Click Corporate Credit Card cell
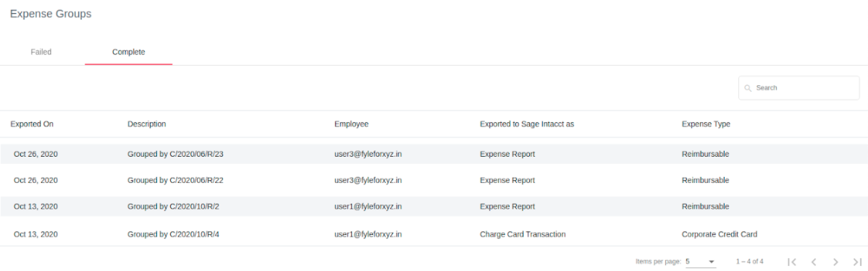This screenshot has height=271, width=868. pyautogui.click(x=720, y=234)
